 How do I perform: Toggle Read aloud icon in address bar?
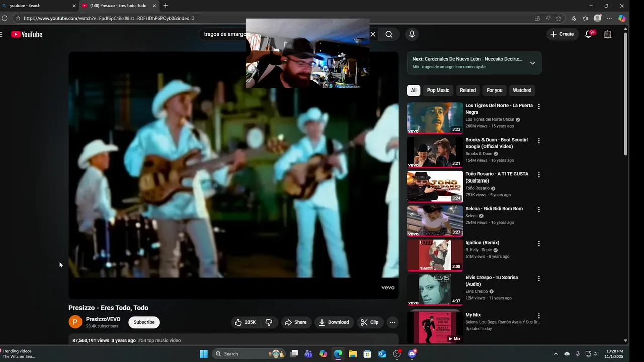point(548,18)
